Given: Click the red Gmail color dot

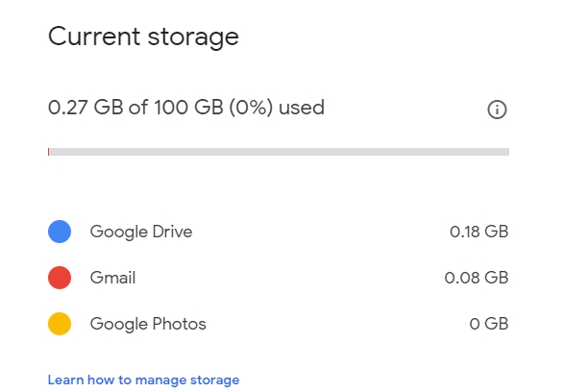Looking at the screenshot, I should [60, 278].
